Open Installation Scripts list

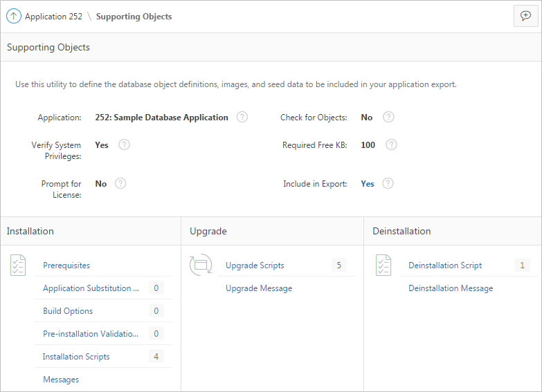point(76,357)
